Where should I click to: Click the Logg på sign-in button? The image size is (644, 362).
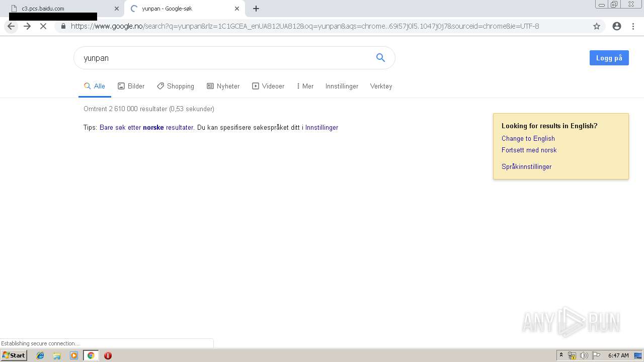point(609,58)
